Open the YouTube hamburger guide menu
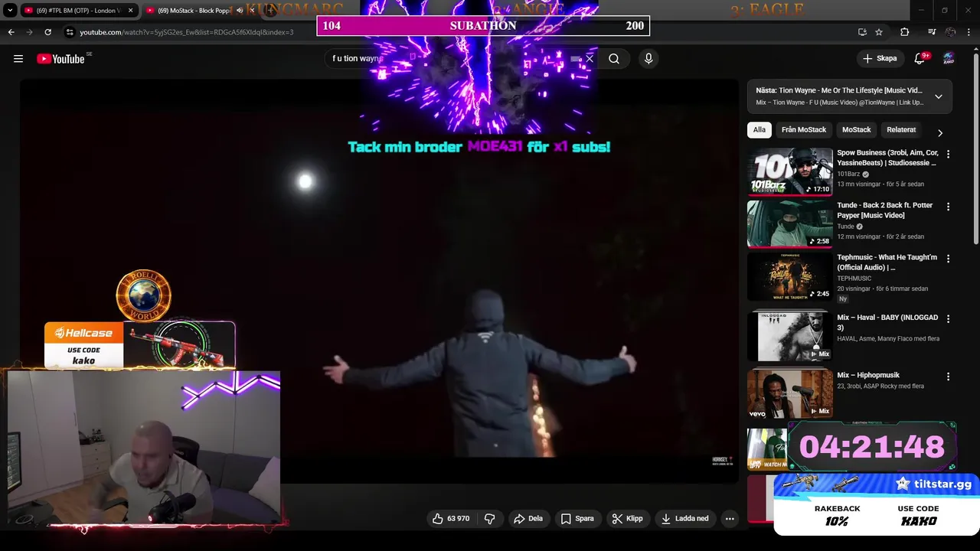Image resolution: width=980 pixels, height=551 pixels. [18, 59]
